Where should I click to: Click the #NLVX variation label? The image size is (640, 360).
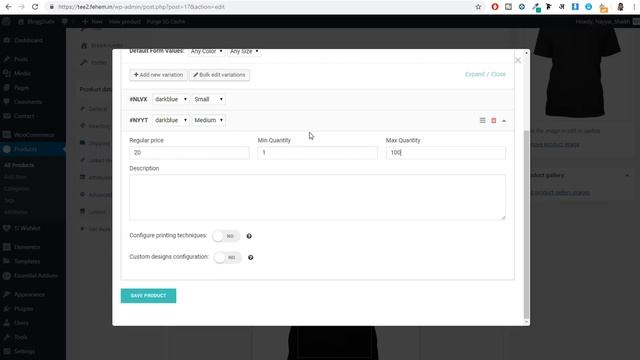(138, 99)
